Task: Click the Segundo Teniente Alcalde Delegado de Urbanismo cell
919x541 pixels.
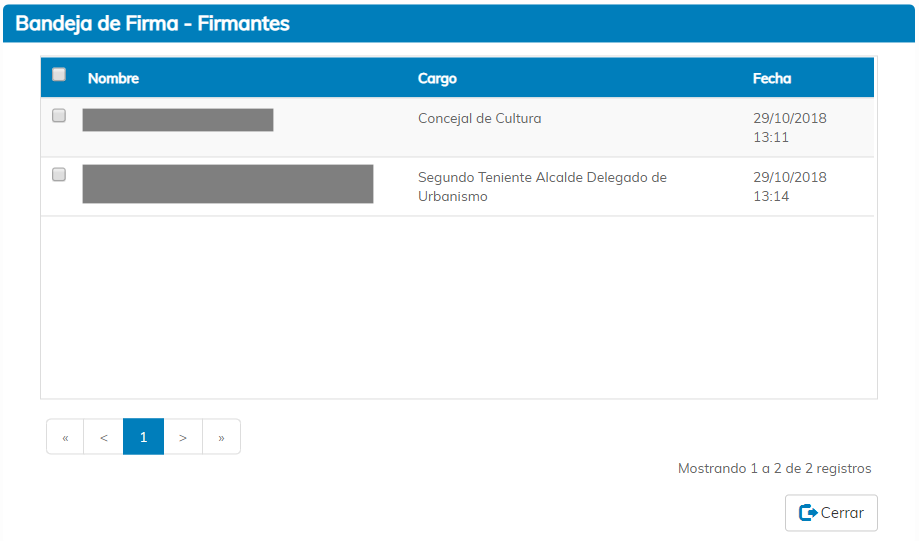Action: pyautogui.click(x=541, y=187)
